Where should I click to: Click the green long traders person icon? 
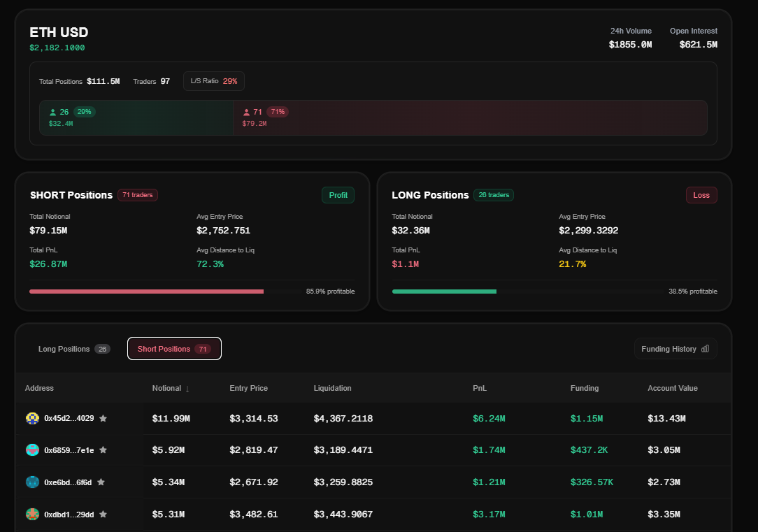point(52,113)
